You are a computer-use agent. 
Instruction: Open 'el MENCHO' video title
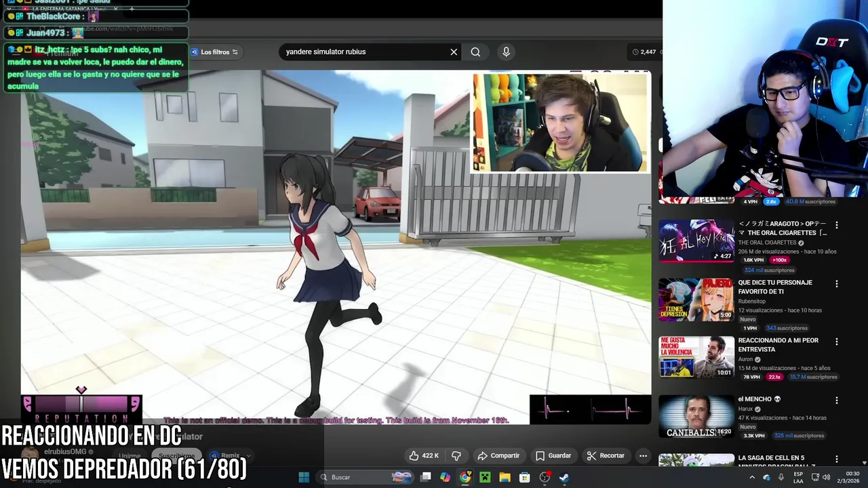(759, 399)
